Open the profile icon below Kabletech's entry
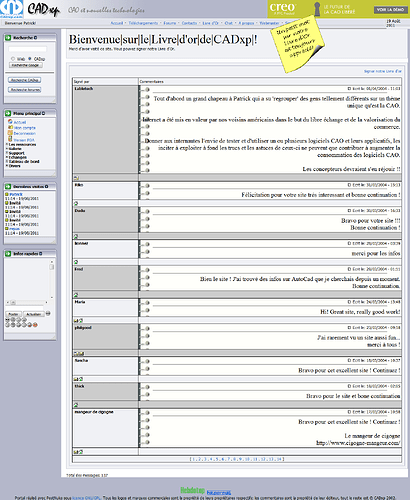410x500 pixels. [x=76, y=178]
